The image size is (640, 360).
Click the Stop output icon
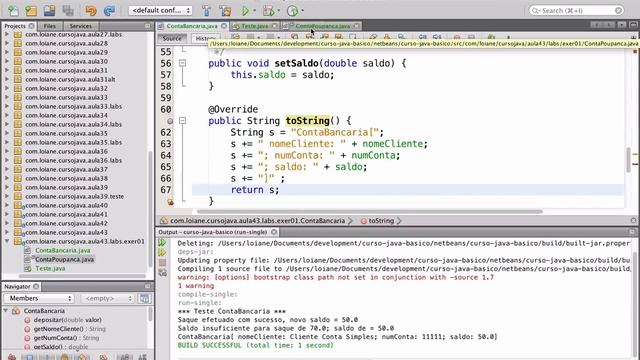tap(162, 262)
